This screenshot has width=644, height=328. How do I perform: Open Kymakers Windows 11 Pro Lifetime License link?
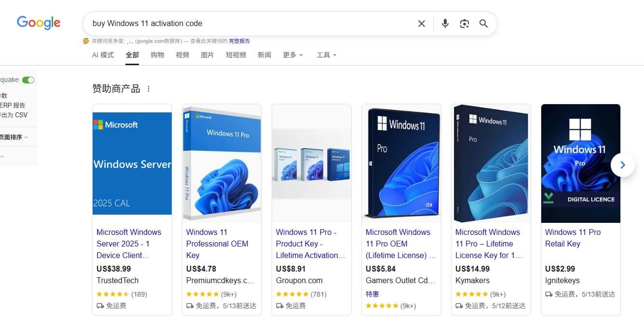489,244
